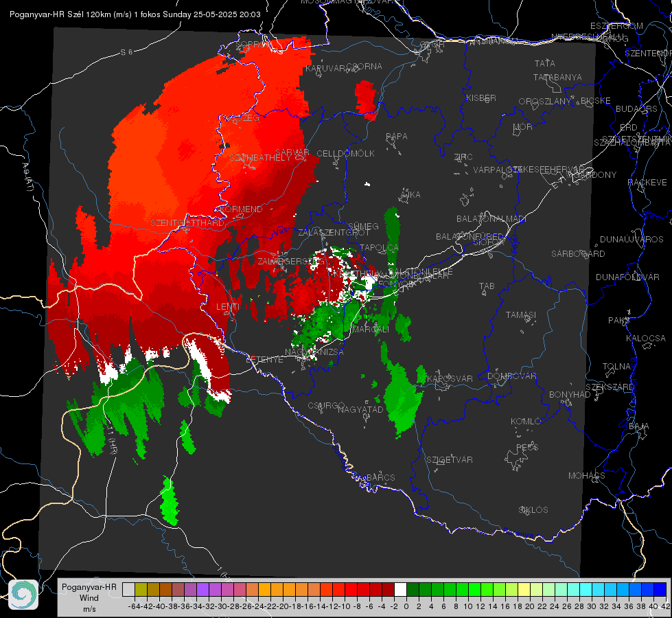Click the TATABANYA city label
This screenshot has width=672, height=618.
click(x=557, y=78)
